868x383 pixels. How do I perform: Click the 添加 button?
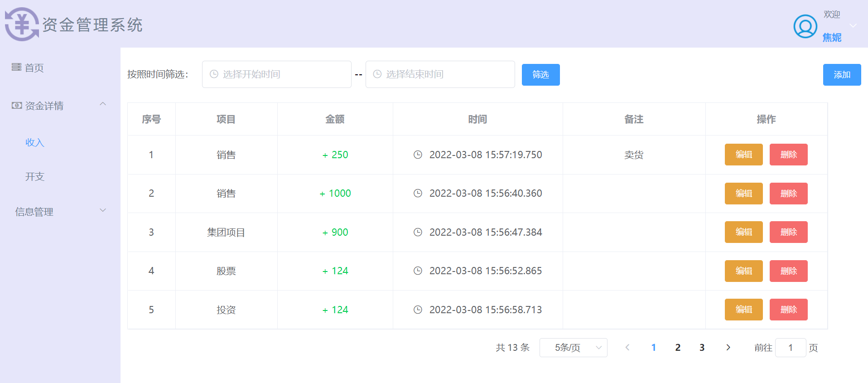[x=842, y=75]
